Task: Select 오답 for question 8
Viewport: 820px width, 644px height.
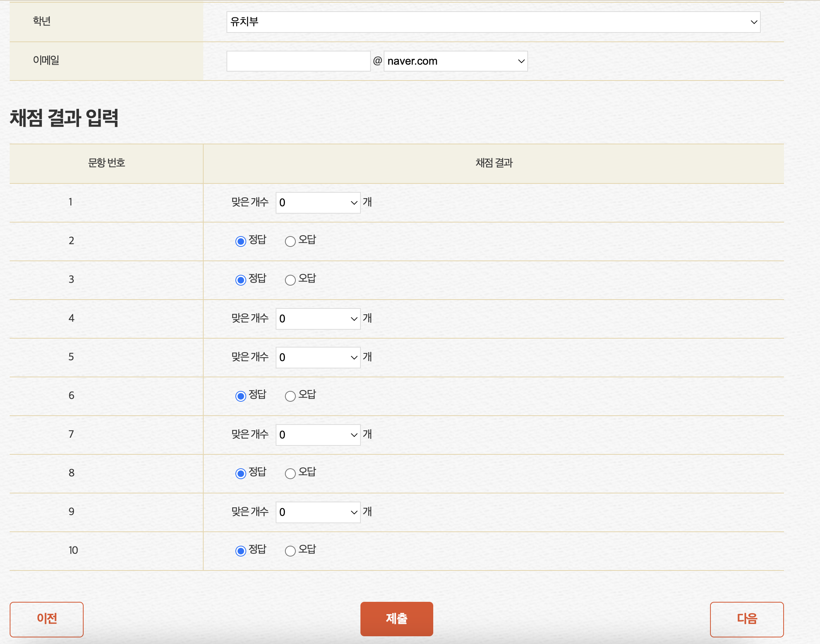Action: (x=290, y=473)
